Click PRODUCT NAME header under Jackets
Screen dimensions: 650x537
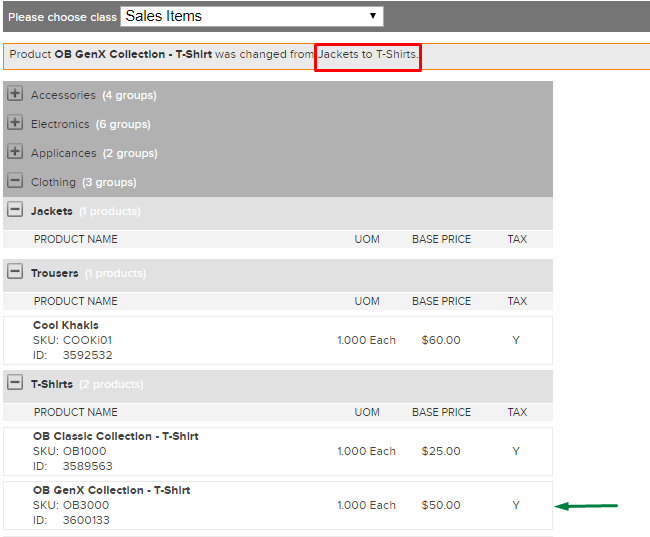[x=76, y=239]
